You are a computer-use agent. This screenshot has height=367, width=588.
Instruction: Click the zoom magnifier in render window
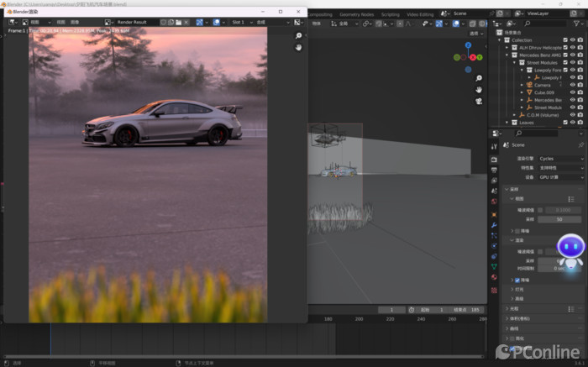[298, 36]
